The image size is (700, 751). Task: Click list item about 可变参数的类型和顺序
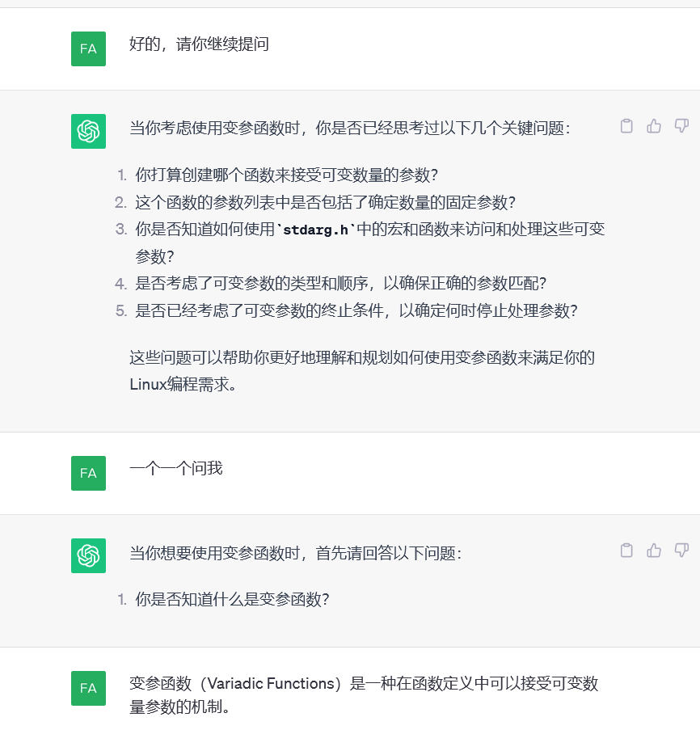[x=340, y=283]
